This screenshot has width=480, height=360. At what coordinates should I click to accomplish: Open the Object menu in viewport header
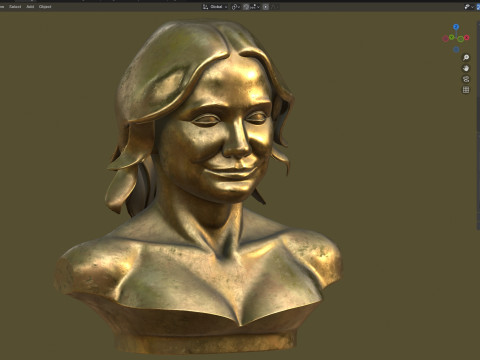(x=45, y=7)
